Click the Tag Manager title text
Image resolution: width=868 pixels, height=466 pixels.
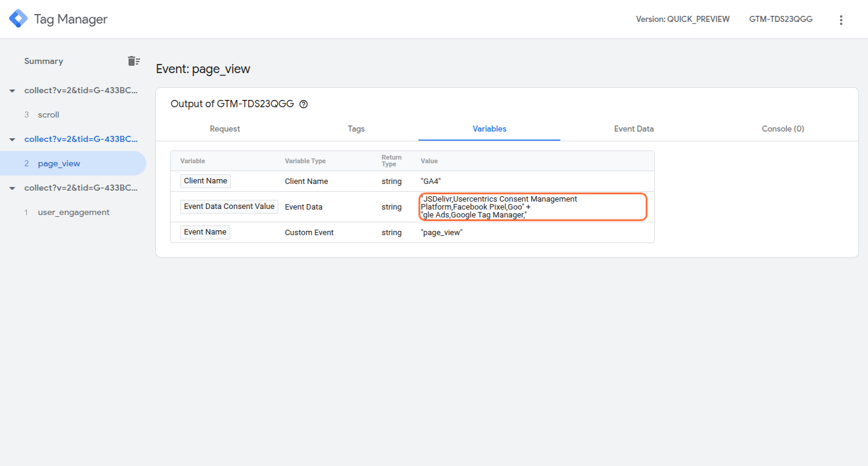(71, 19)
